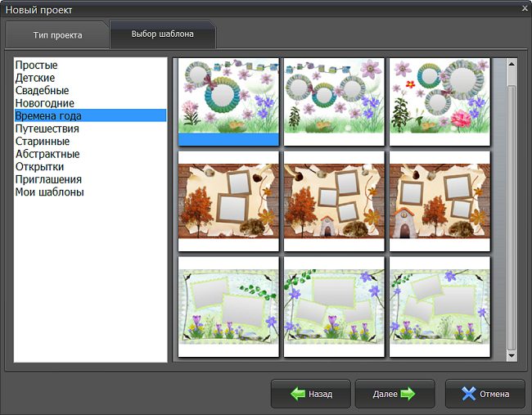Switch to the Тип проекта tab
This screenshot has width=532, height=415.
pos(57,35)
